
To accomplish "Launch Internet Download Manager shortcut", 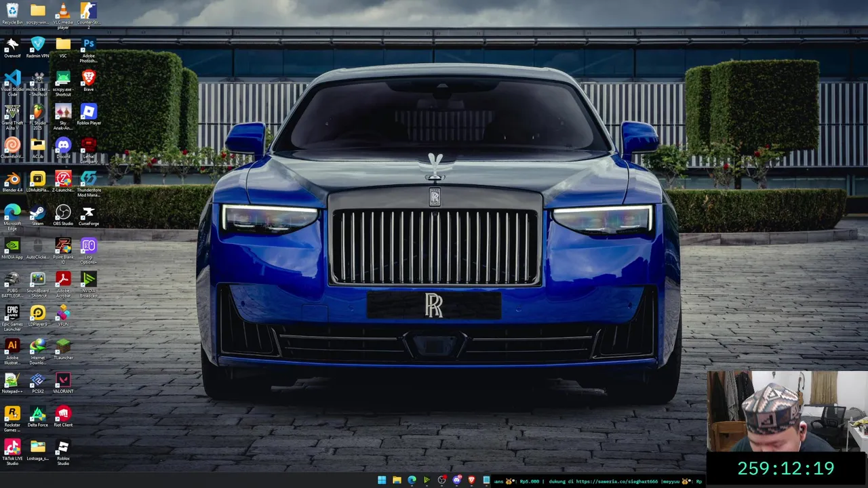I will click(x=38, y=351).
